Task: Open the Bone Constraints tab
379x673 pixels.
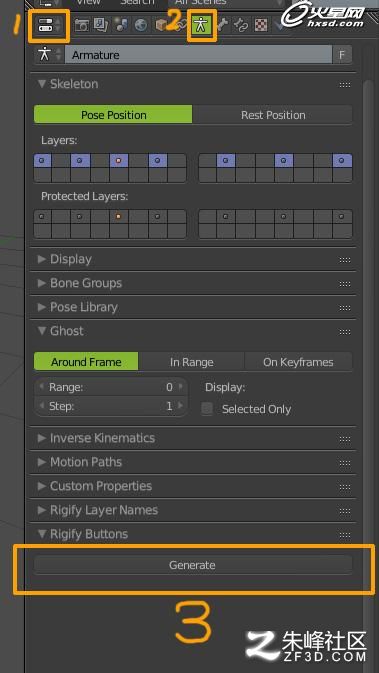Action: coord(240,25)
